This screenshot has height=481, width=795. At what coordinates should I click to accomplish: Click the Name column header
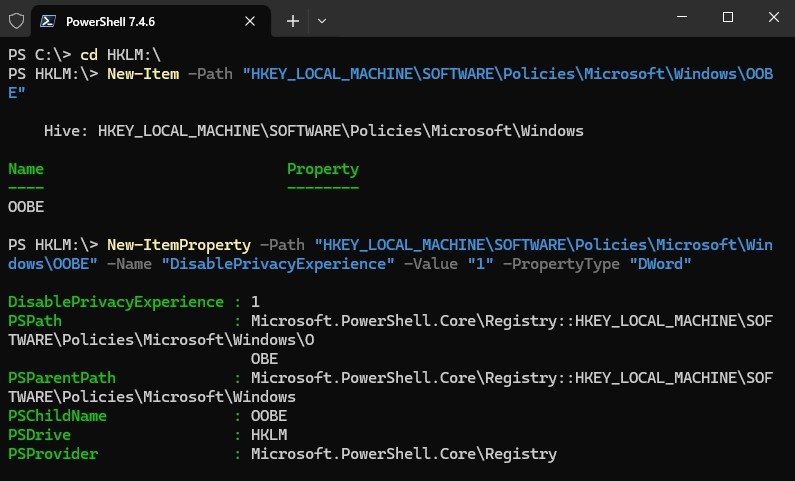pos(25,169)
